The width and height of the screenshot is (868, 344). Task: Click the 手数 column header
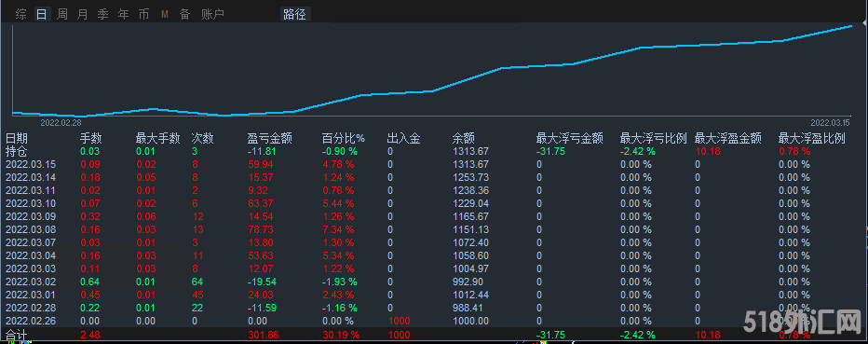pos(91,139)
